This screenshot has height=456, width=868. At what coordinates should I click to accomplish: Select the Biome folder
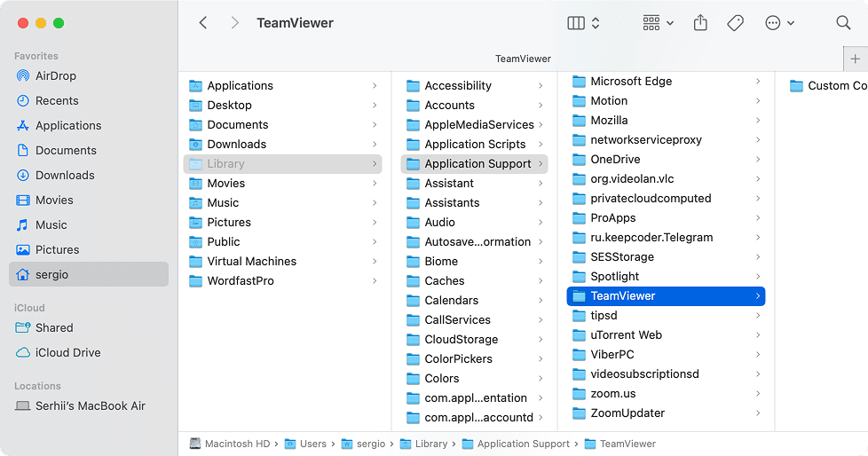pos(475,261)
